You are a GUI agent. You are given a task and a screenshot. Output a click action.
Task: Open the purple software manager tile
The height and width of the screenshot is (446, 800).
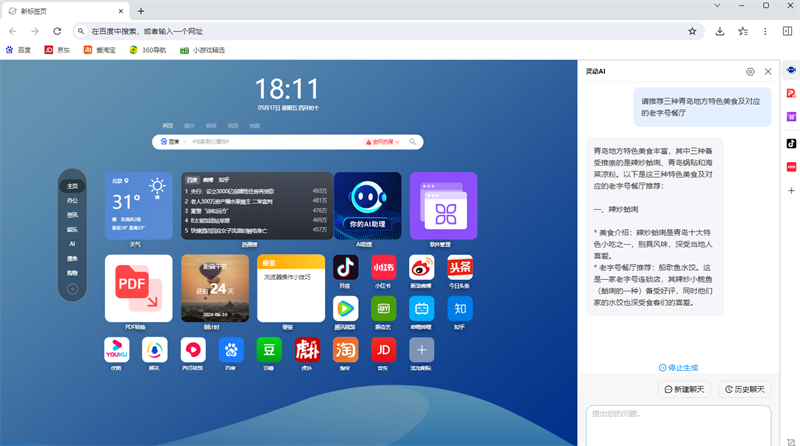pyautogui.click(x=444, y=206)
